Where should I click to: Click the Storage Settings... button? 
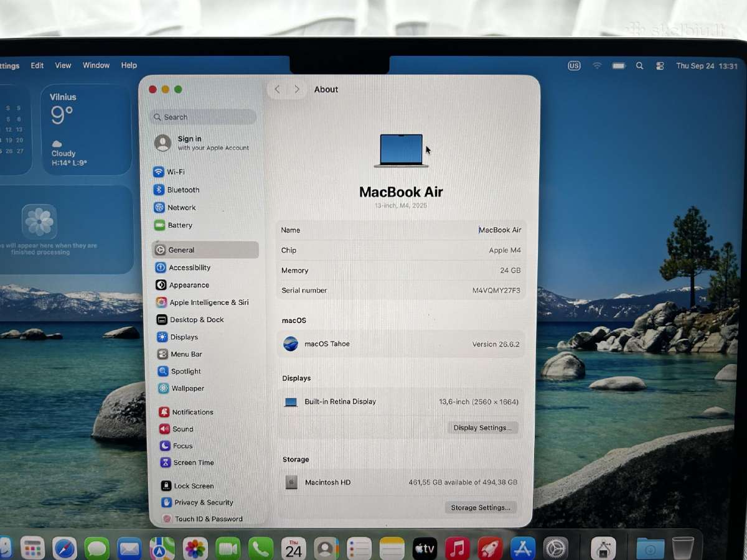(x=481, y=508)
